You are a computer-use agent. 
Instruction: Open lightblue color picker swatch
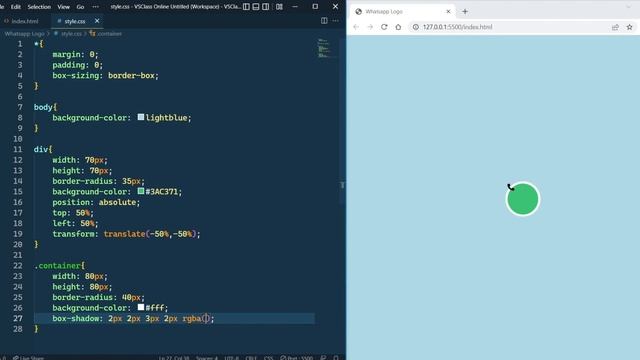coord(141,117)
